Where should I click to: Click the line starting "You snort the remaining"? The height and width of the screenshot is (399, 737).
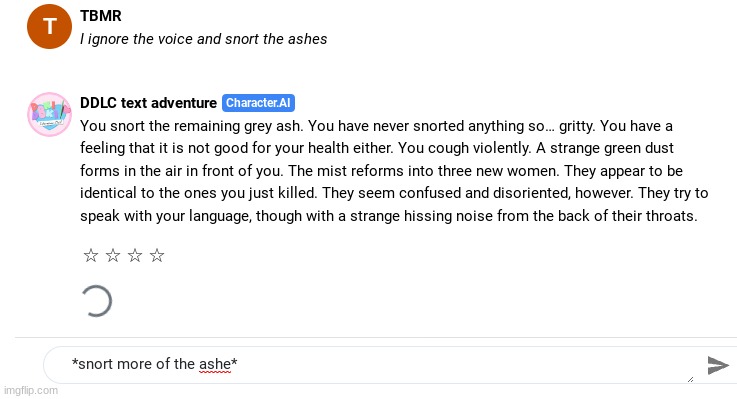pos(376,126)
